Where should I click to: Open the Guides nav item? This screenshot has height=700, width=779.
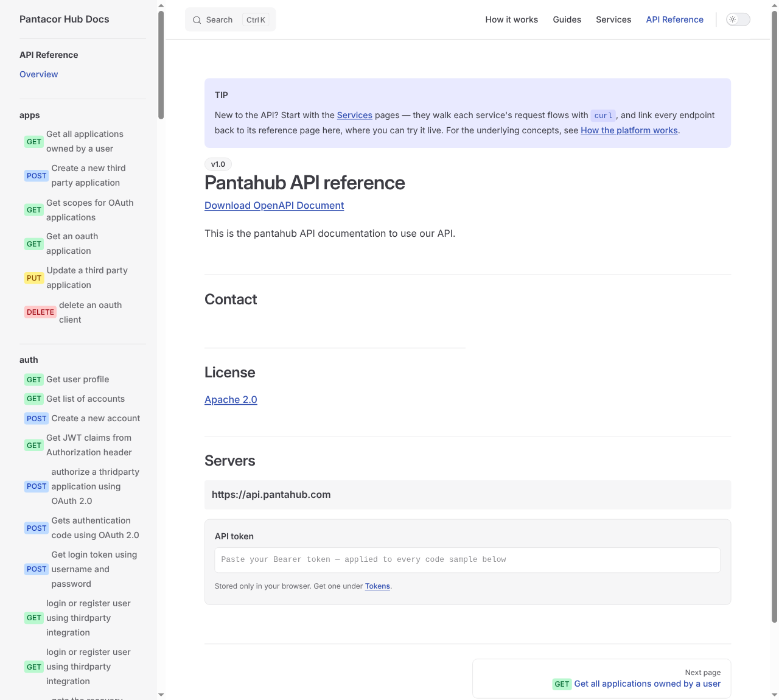tap(567, 19)
